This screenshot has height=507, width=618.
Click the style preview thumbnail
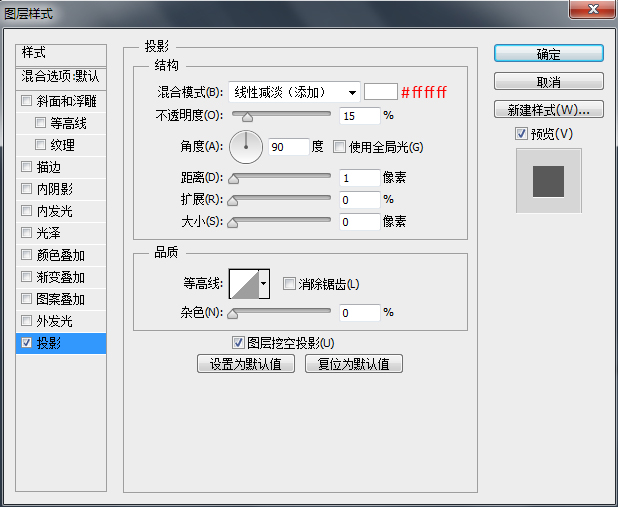(549, 181)
